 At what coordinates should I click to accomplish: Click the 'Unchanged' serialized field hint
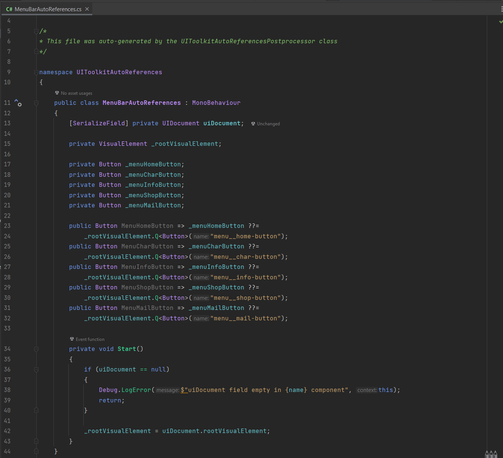pyautogui.click(x=268, y=124)
